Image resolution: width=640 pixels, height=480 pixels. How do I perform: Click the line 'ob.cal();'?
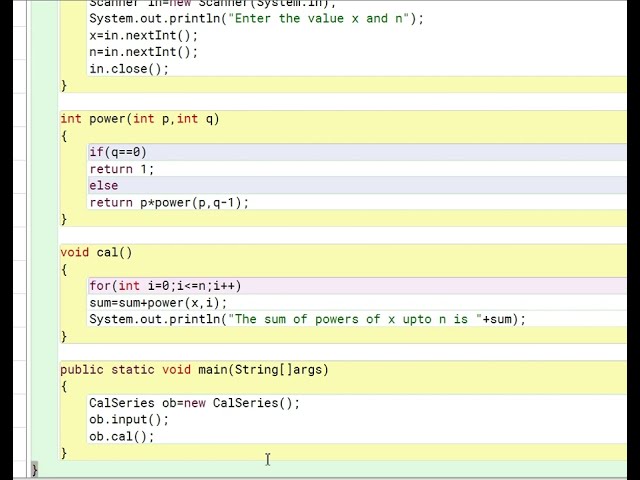coord(122,437)
